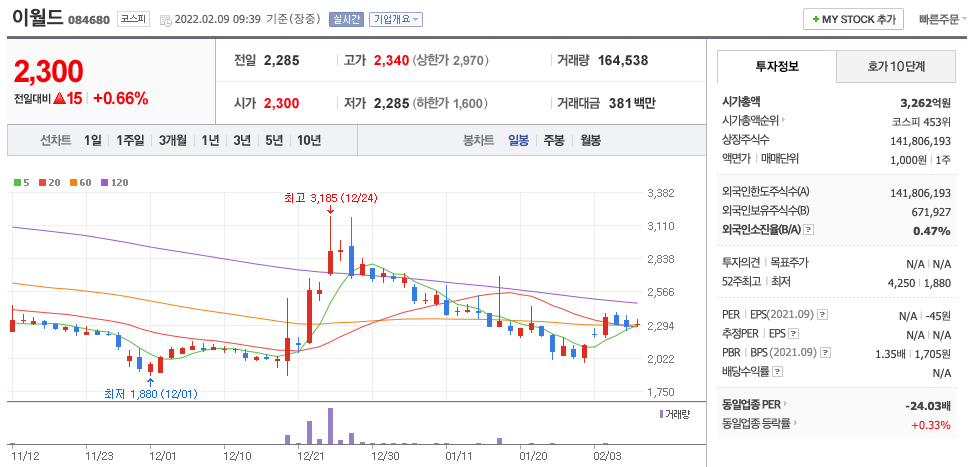This screenshot has width=973, height=467.
Task: Click the help icon next to 배당수익률
Action: click(x=778, y=372)
